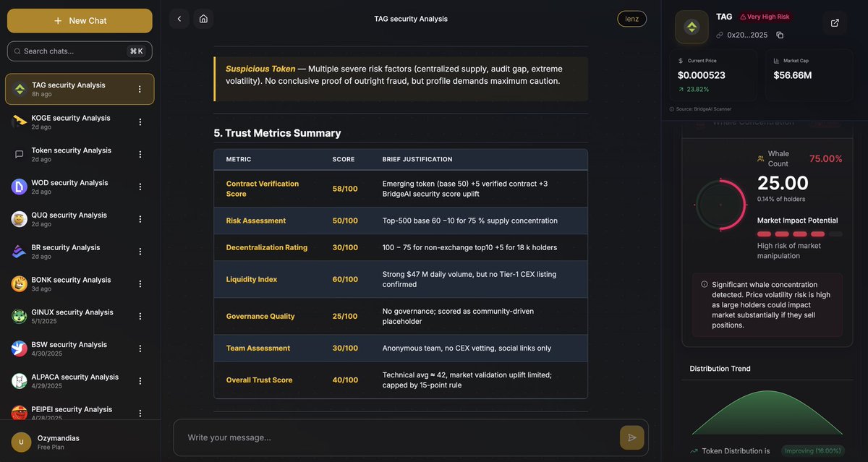Go to home via house icon
Image resolution: width=868 pixels, height=462 pixels.
(x=203, y=19)
